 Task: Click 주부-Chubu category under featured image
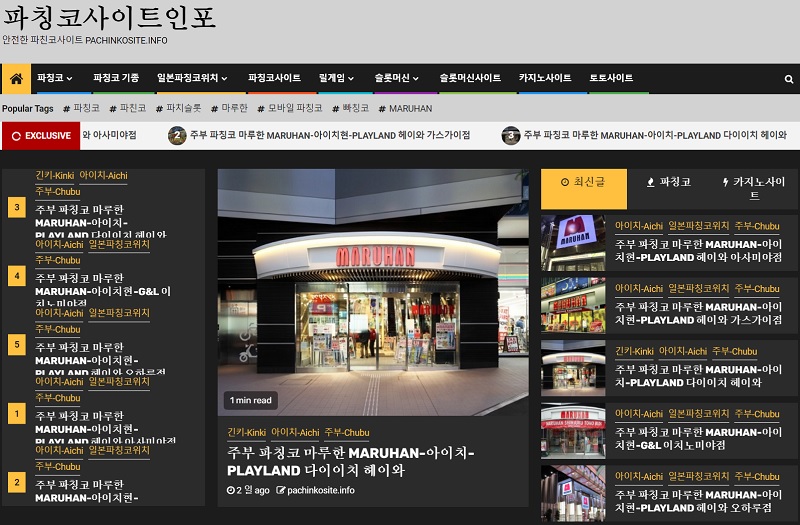[x=347, y=433]
